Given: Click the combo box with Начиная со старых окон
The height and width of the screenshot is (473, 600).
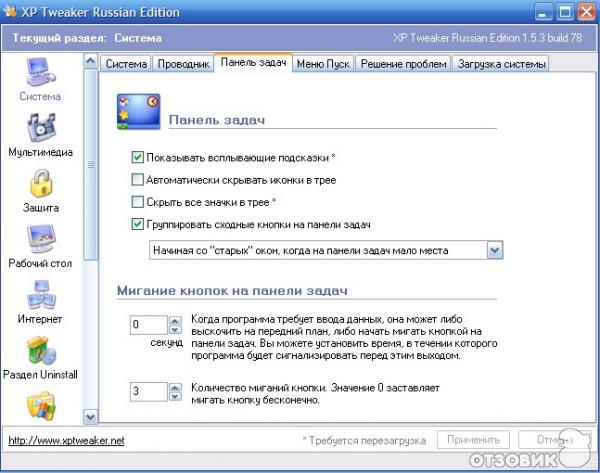Looking at the screenshot, I should pos(326,251).
